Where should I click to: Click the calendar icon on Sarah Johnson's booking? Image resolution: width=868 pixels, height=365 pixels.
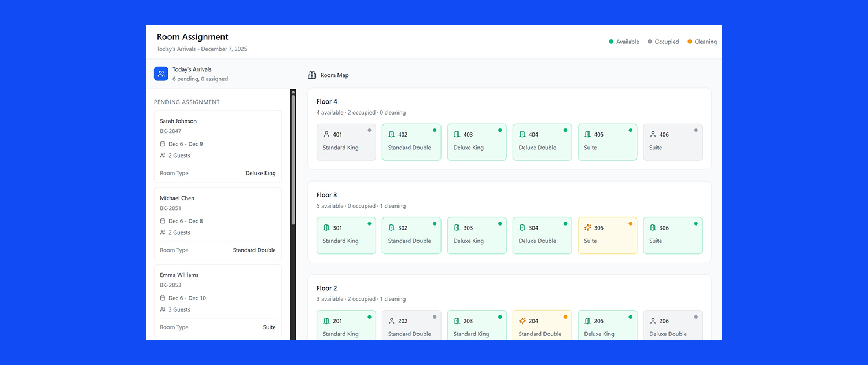click(x=164, y=143)
